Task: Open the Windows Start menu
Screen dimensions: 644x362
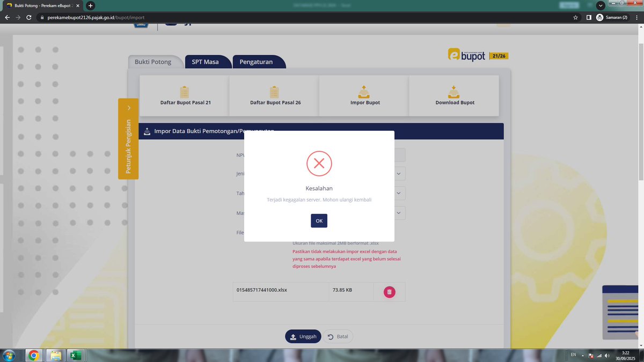Action: (x=9, y=355)
